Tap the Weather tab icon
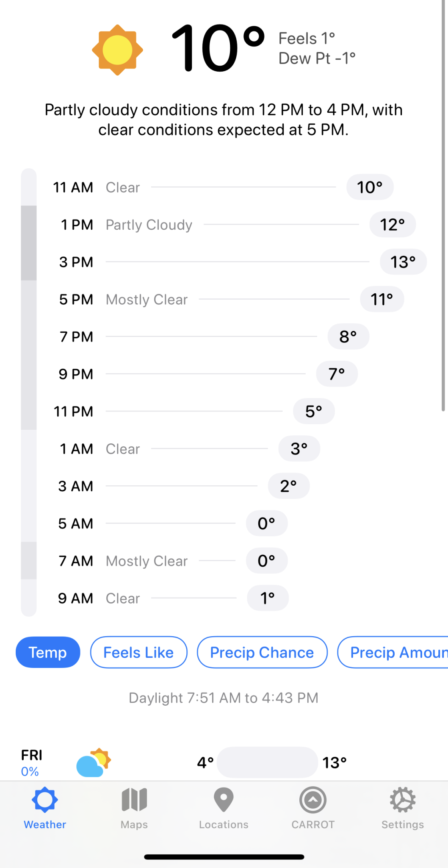 point(45,800)
